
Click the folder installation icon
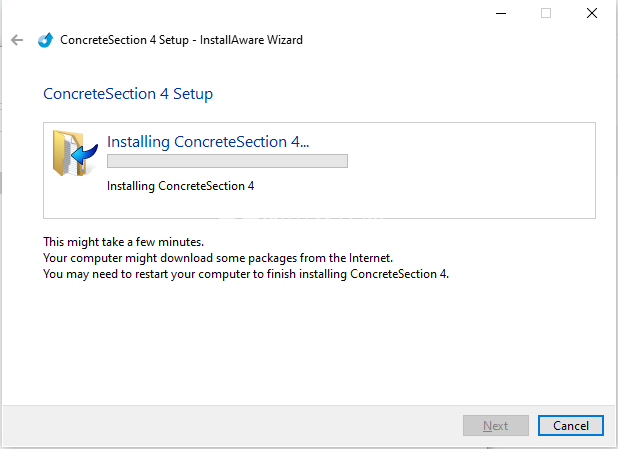[73, 155]
